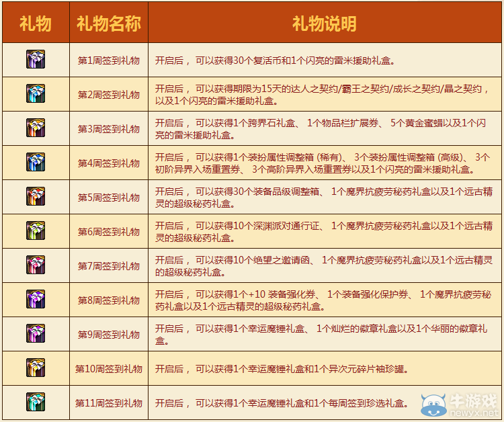Click the 礼物名称 column header
Screen dimensions: 504x422
(x=109, y=22)
